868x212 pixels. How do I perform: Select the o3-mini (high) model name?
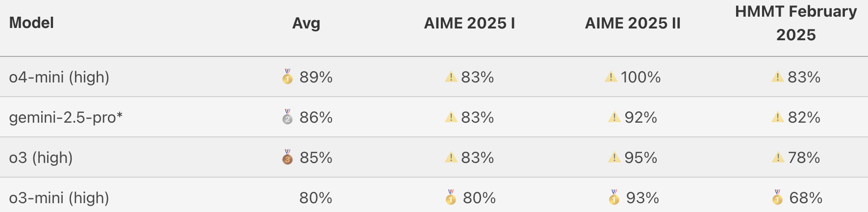59,198
